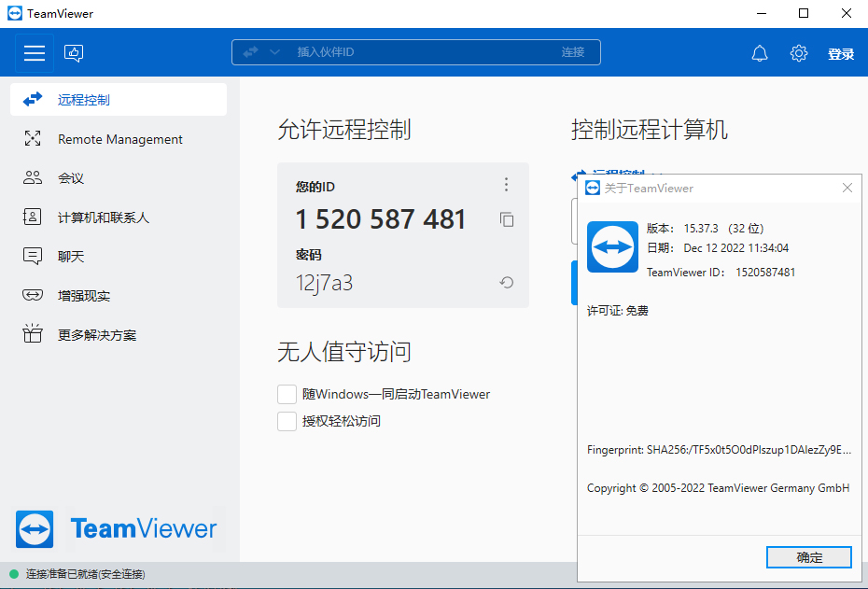Open the hamburger menu button

pos(35,53)
